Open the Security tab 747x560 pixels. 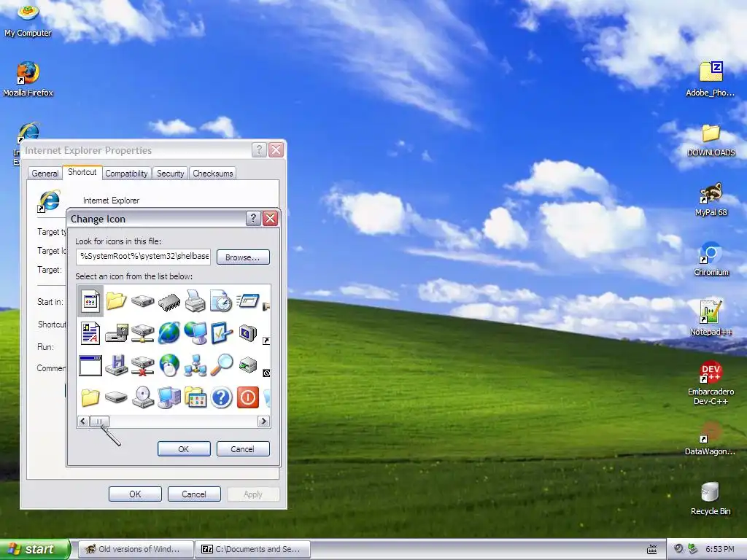[170, 174]
